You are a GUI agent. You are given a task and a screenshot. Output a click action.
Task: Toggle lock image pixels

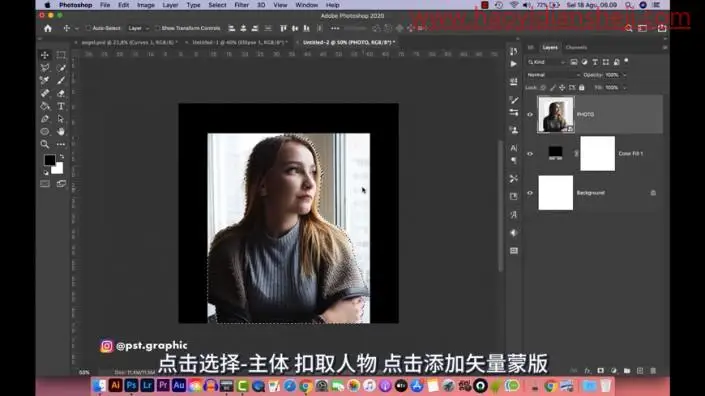point(553,88)
